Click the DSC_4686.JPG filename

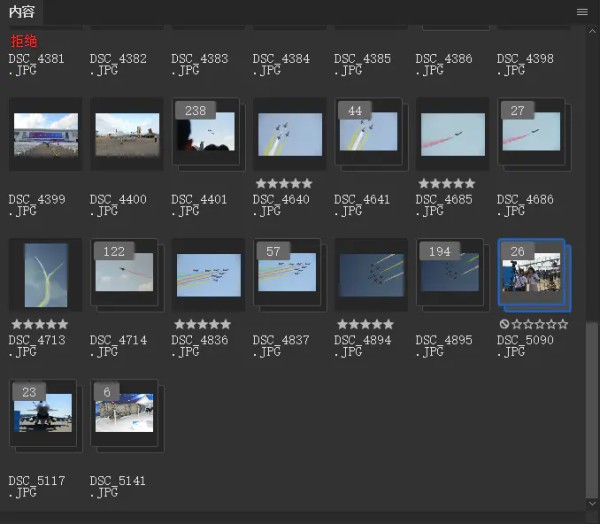pos(525,205)
